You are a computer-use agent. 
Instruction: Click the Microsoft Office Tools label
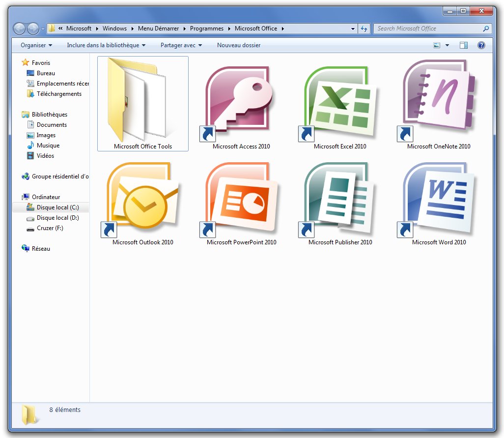pos(143,146)
